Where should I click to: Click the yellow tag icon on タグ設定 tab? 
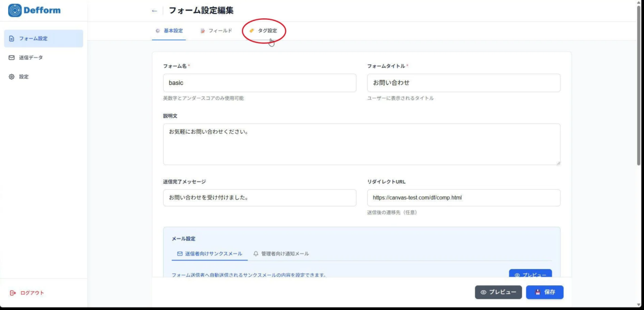[x=251, y=31]
